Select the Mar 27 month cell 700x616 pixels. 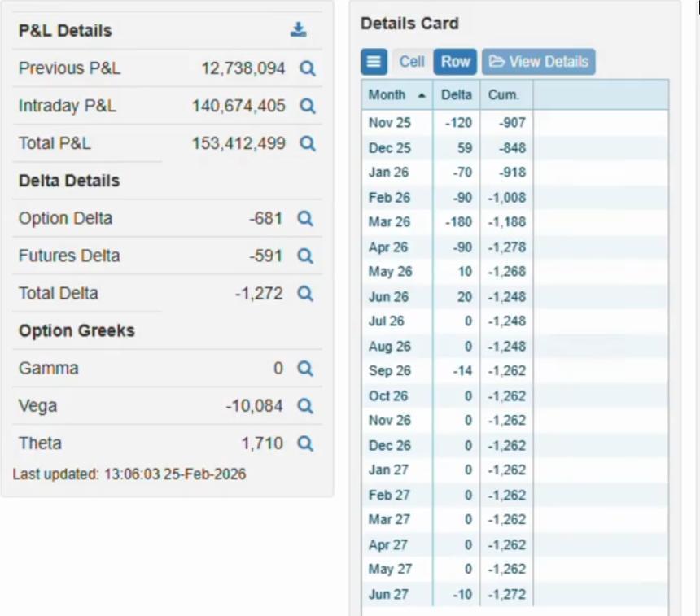397,519
